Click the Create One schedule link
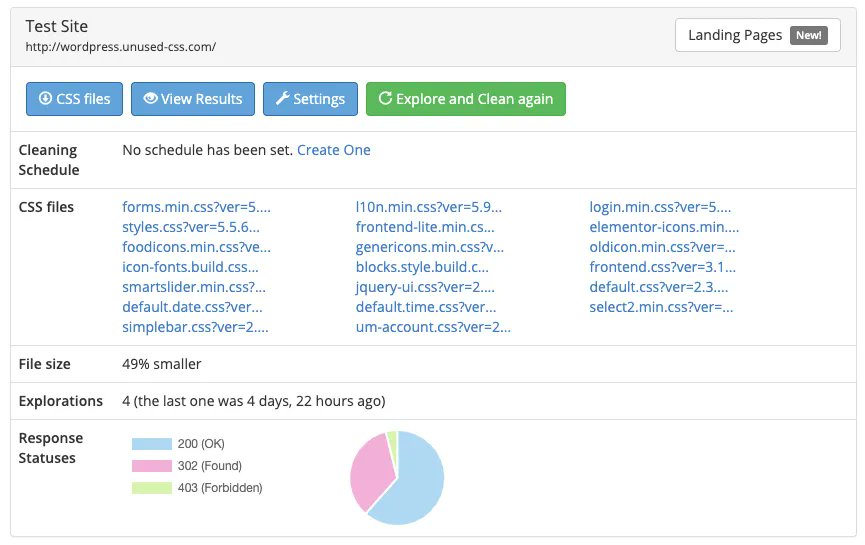 [x=334, y=150]
